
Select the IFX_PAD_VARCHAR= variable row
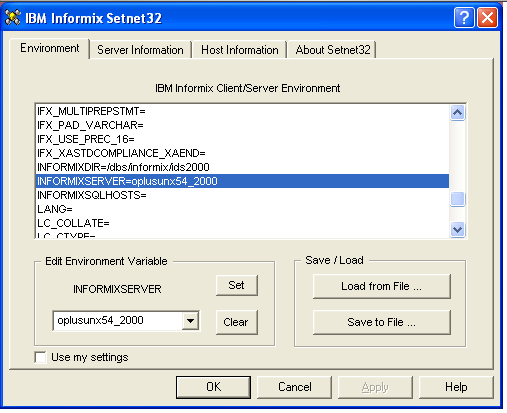[x=242, y=125]
